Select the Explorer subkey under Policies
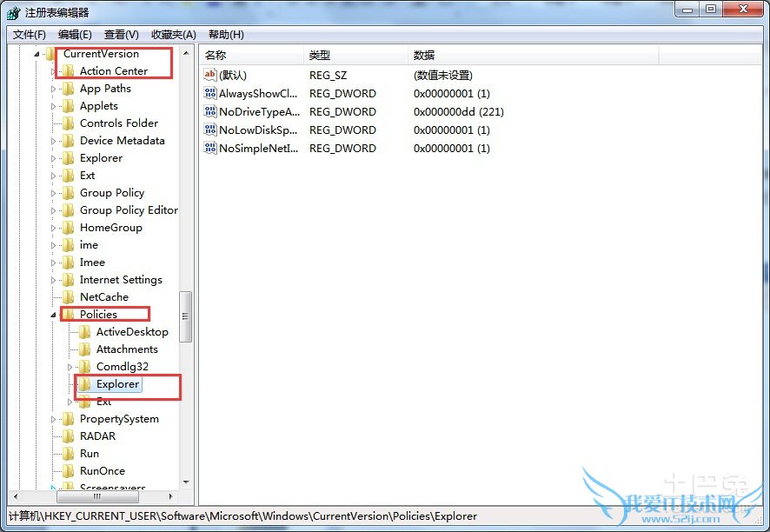The width and height of the screenshot is (770, 532). pos(118,384)
